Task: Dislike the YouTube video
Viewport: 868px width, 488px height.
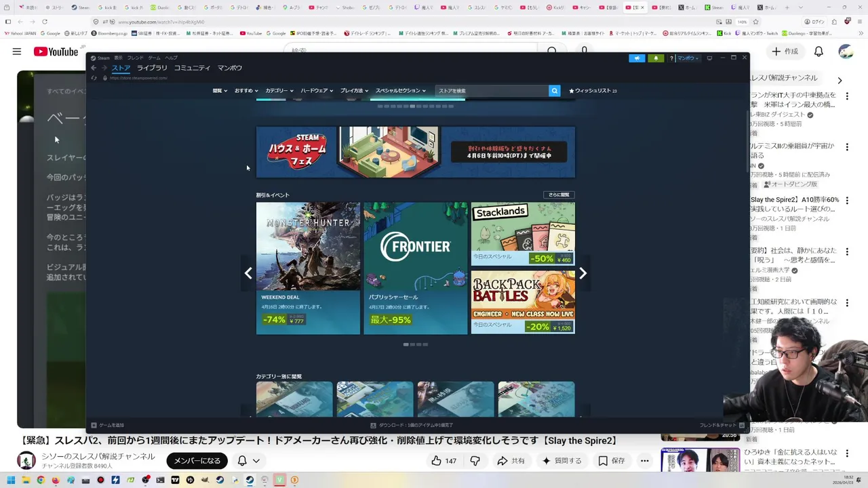Action: (475, 461)
